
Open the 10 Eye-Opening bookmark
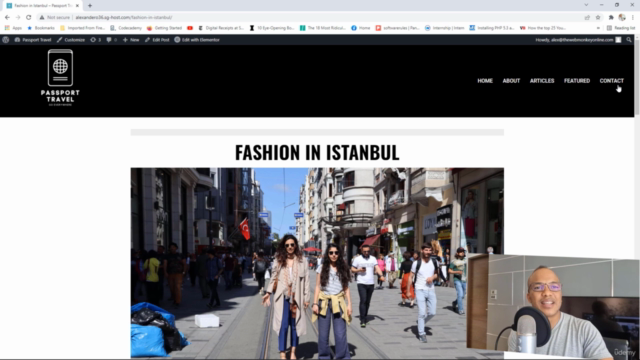[x=272, y=28]
